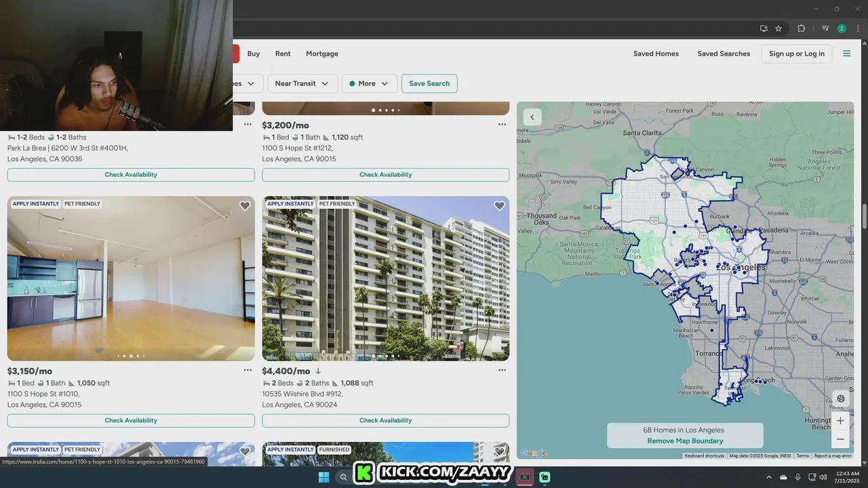The width and height of the screenshot is (868, 488).
Task: Check Availability for 1100 S Hope St #1212
Action: pyautogui.click(x=386, y=175)
